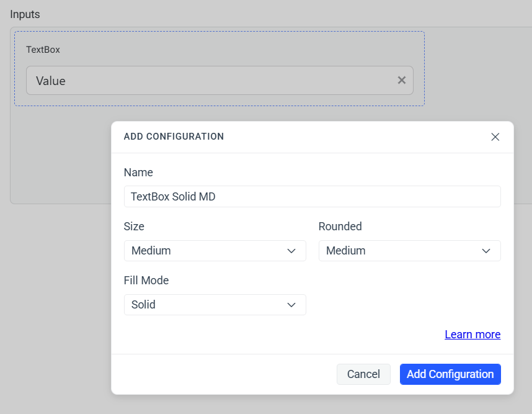Viewport: 532px width, 414px height.
Task: Click the Name field containing TextBox Solid MD
Action: tap(312, 196)
